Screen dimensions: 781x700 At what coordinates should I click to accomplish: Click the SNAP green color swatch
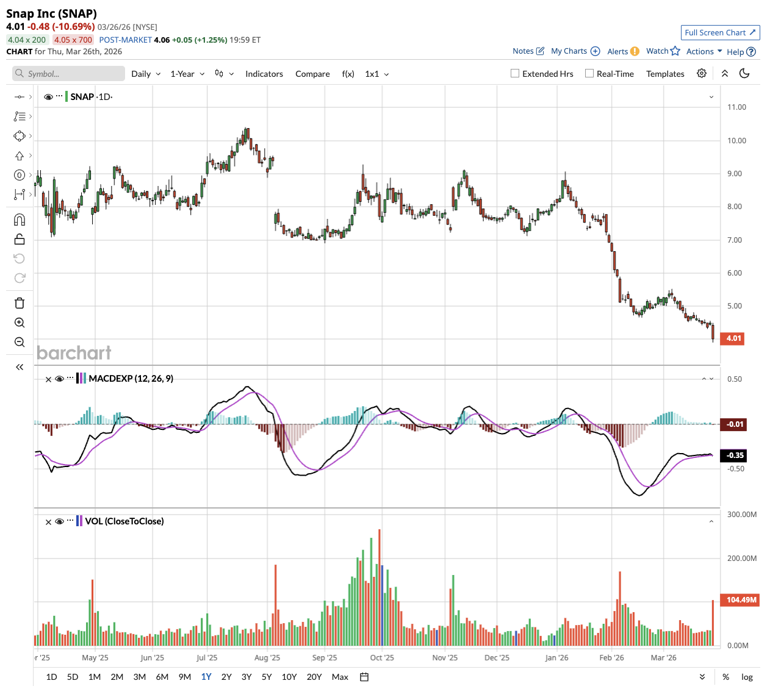point(67,96)
